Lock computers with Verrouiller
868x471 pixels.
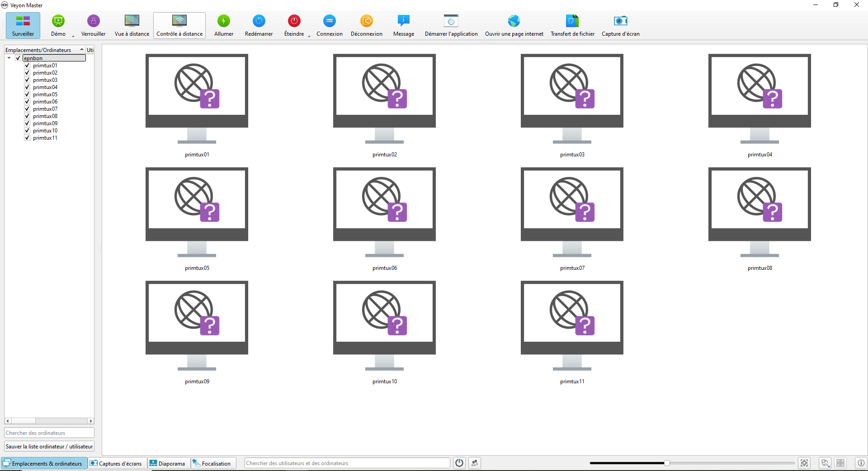click(x=93, y=25)
